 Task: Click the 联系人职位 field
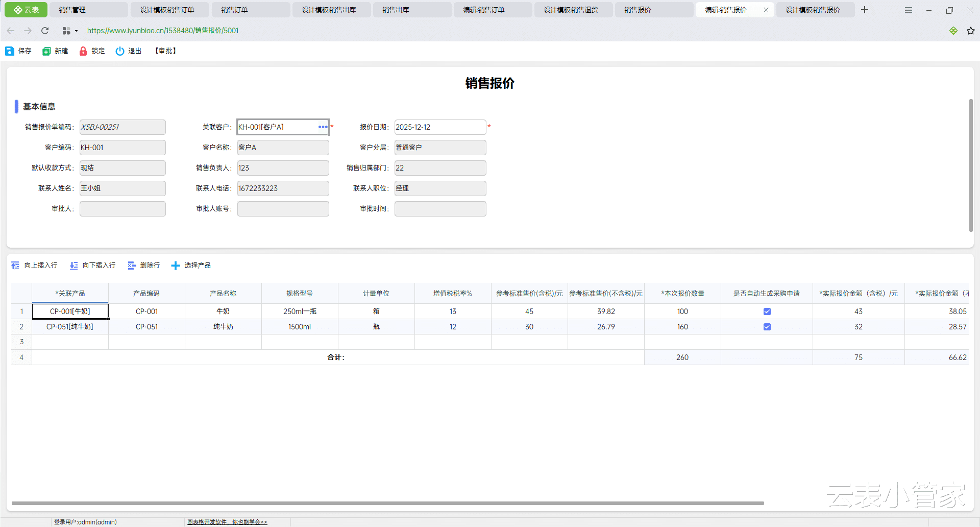coord(440,188)
